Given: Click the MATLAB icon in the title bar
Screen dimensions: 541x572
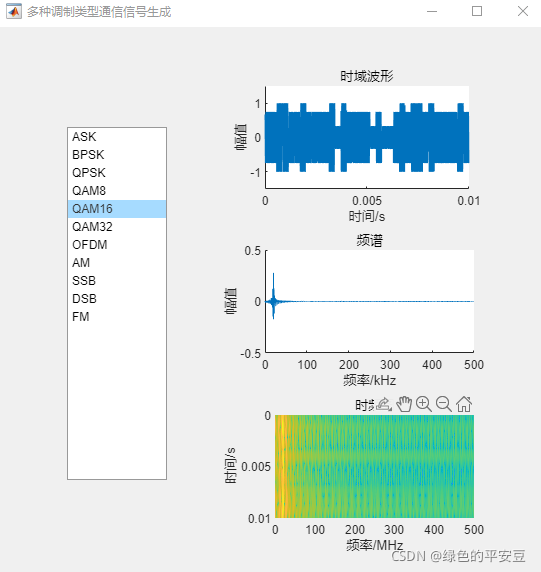Looking at the screenshot, I should (14, 12).
